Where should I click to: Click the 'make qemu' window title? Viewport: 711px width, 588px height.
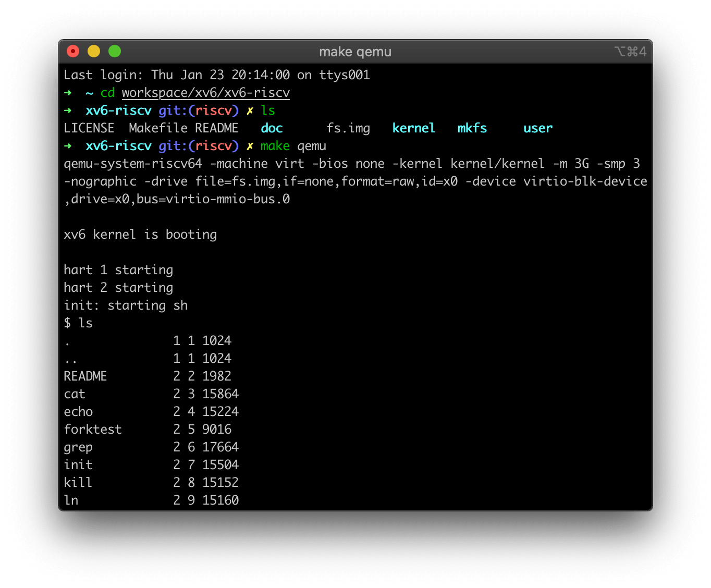point(355,52)
